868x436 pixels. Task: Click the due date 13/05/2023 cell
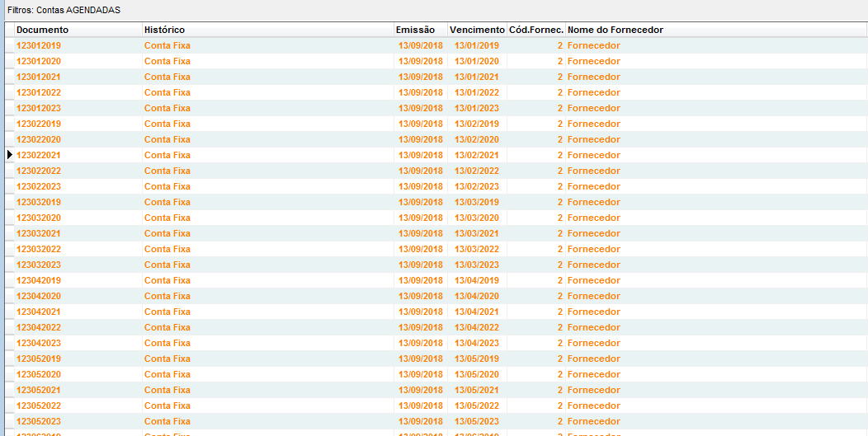476,421
